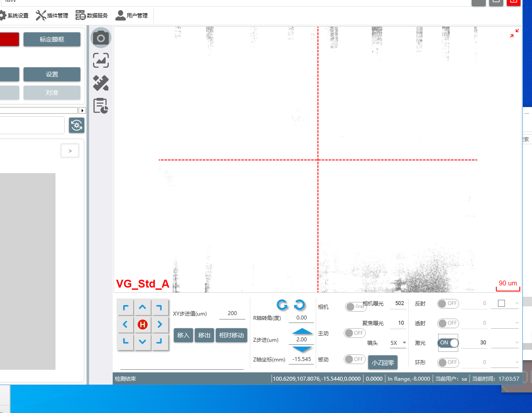Enable the 反射 reflection light toggle
This screenshot has width=532, height=413.
(448, 303)
